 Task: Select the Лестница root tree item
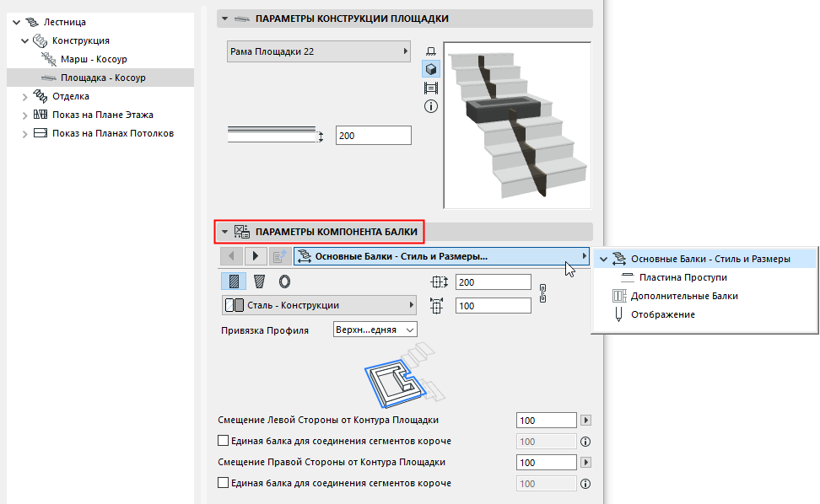(x=64, y=22)
